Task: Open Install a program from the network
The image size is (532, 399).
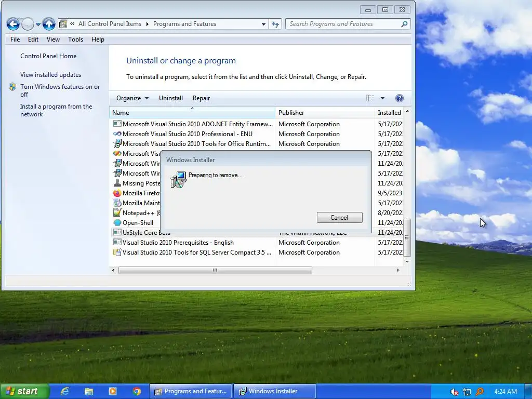Action: pos(56,110)
